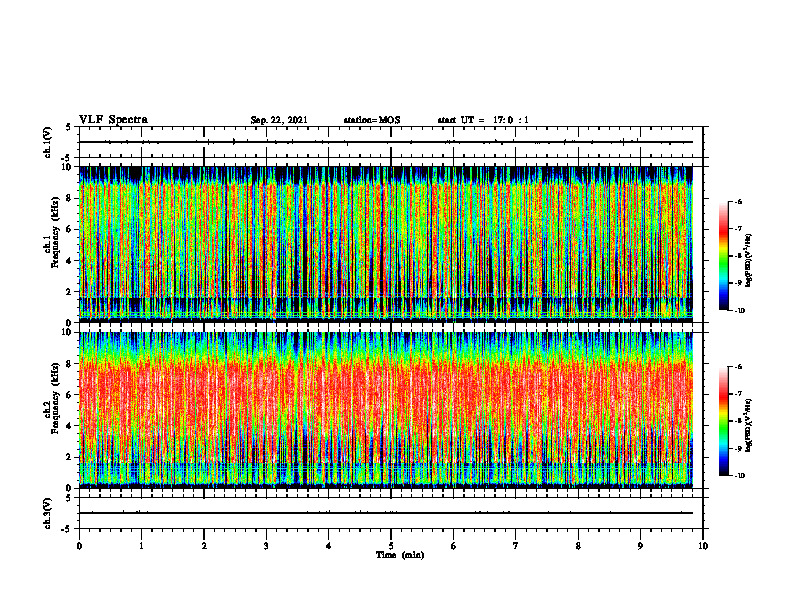Click the time axis tick label "1"
The height and width of the screenshot is (612, 792).
pyautogui.click(x=141, y=546)
